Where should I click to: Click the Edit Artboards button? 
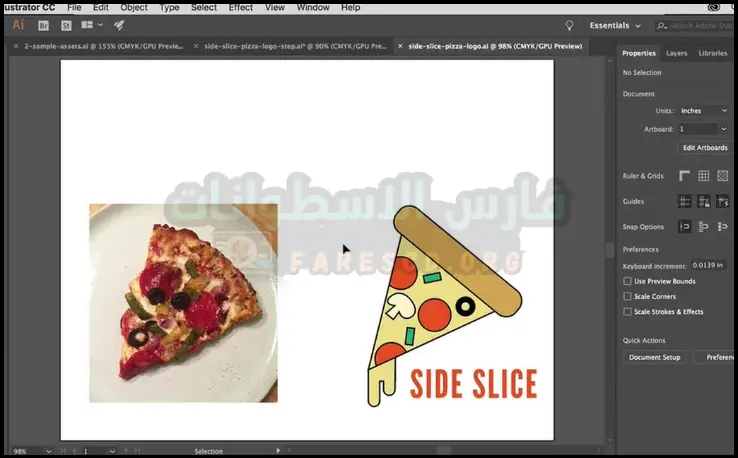pyautogui.click(x=704, y=148)
